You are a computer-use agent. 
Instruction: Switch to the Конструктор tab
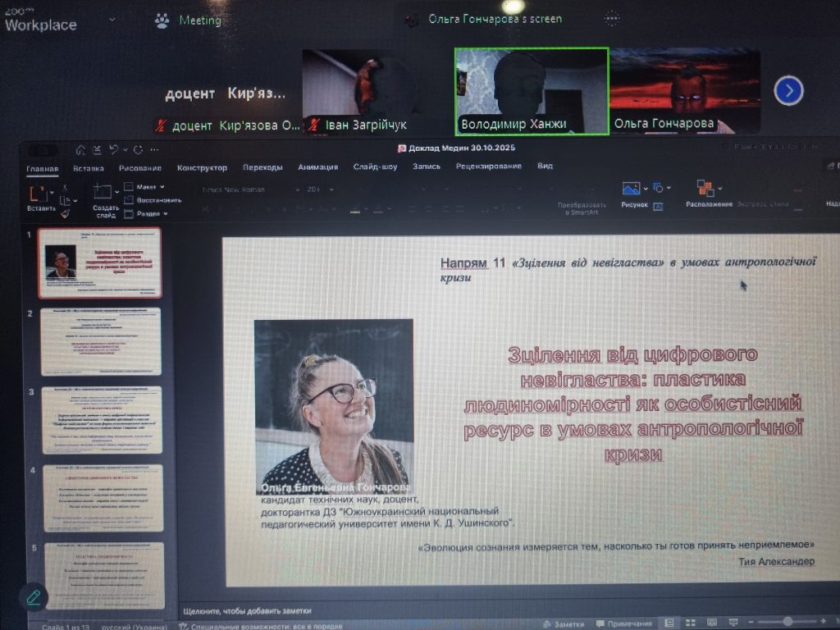202,167
